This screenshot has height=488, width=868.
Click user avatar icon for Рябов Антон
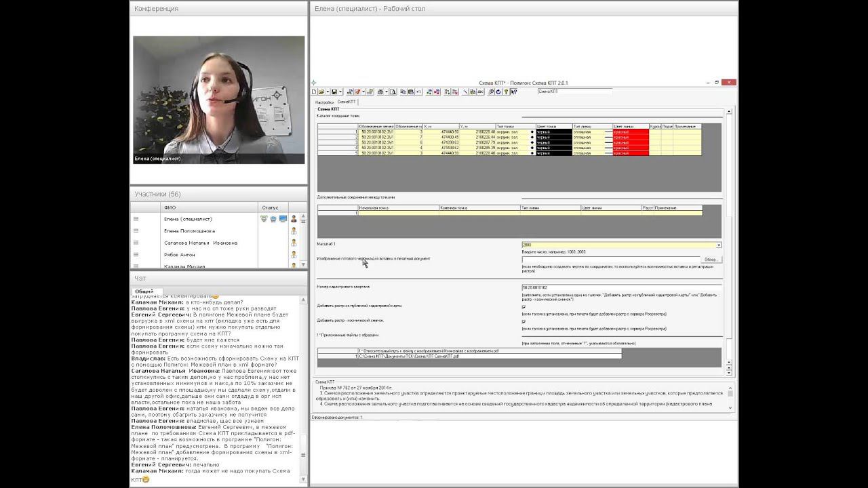[294, 255]
